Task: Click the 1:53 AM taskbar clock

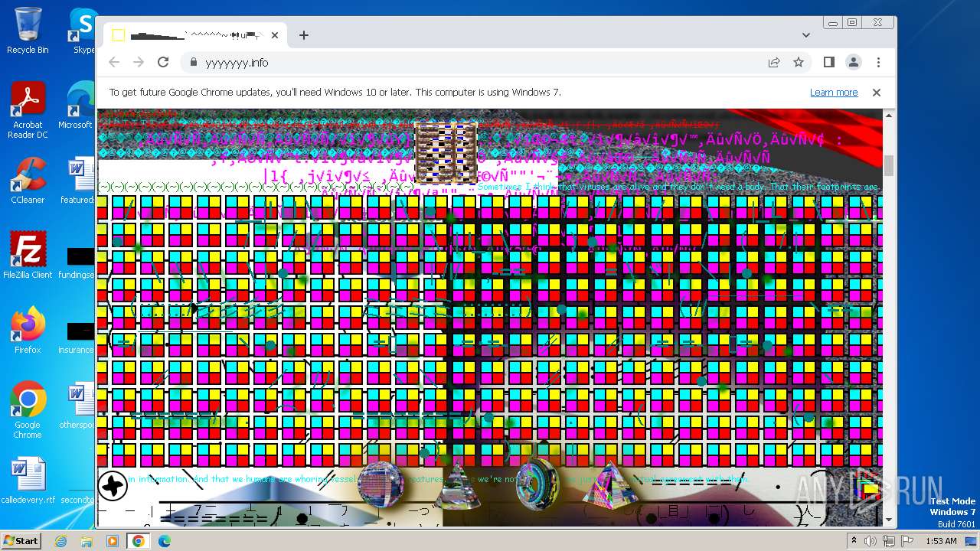Action: click(941, 541)
